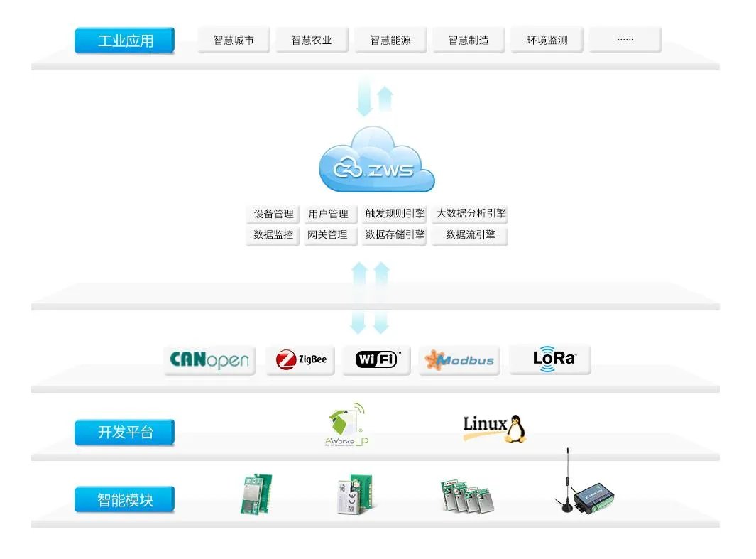
Task: Click the 大数据分析引擎 feature box
Action: tap(471, 214)
